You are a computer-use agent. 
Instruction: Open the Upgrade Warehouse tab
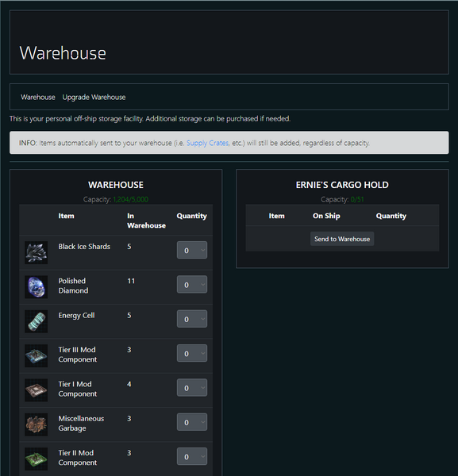click(94, 97)
